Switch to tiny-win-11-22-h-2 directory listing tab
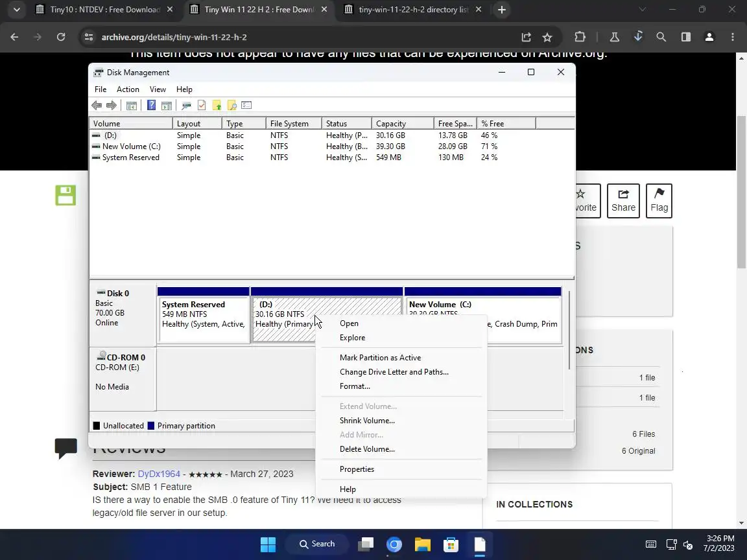The image size is (747, 560). pyautogui.click(x=414, y=10)
